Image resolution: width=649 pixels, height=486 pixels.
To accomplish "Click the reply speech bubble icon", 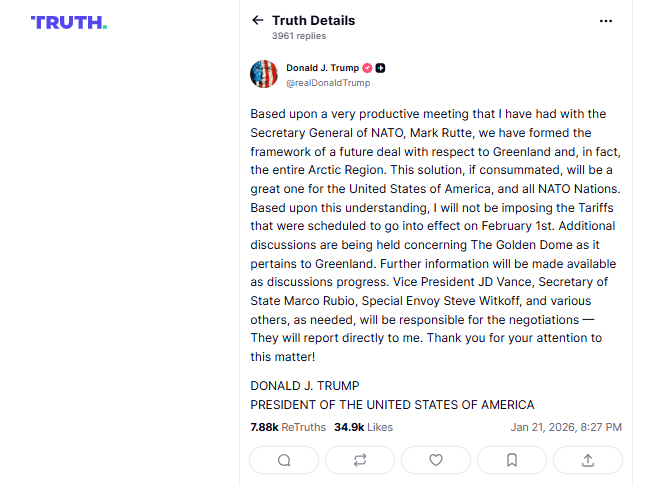I will (x=284, y=460).
